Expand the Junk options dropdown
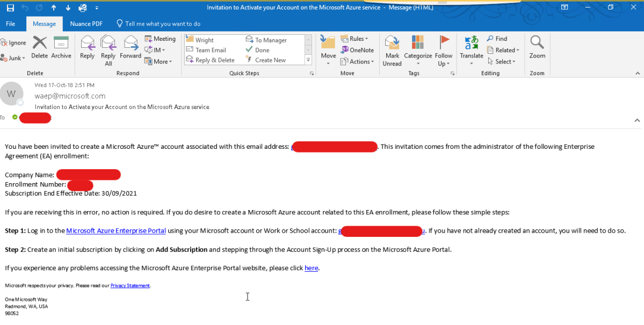644x325 pixels. click(24, 58)
